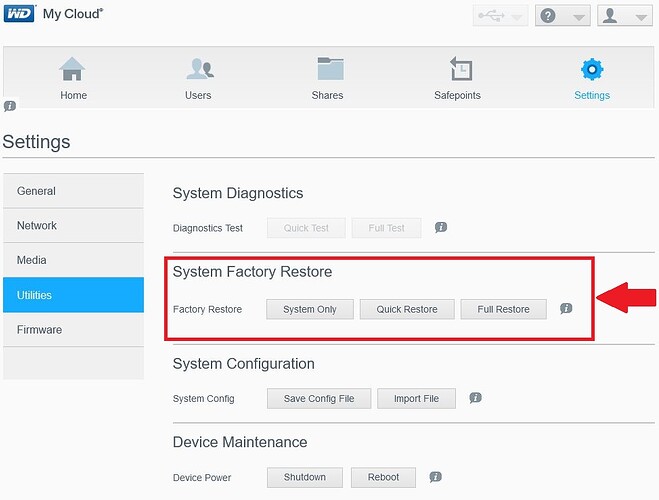Open the Shares folder icon
Image resolution: width=659 pixels, height=500 pixels.
click(330, 68)
